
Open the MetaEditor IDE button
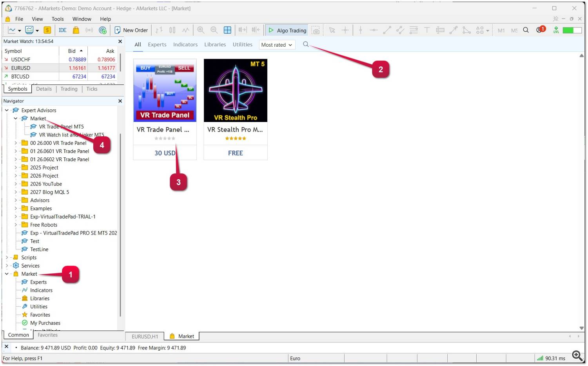click(62, 30)
